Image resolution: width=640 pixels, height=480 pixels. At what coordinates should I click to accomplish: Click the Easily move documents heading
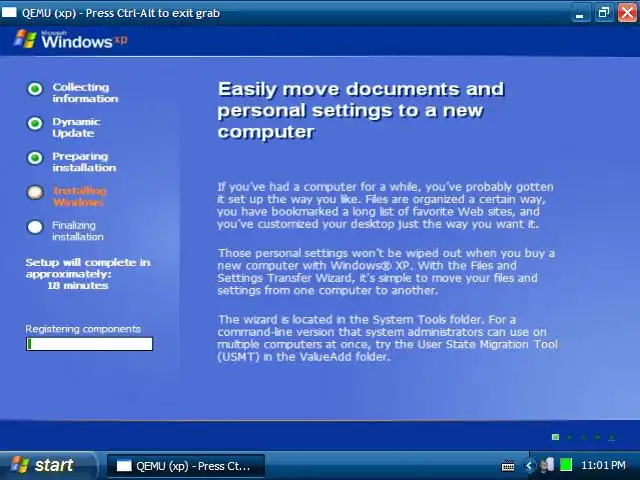[x=361, y=111]
